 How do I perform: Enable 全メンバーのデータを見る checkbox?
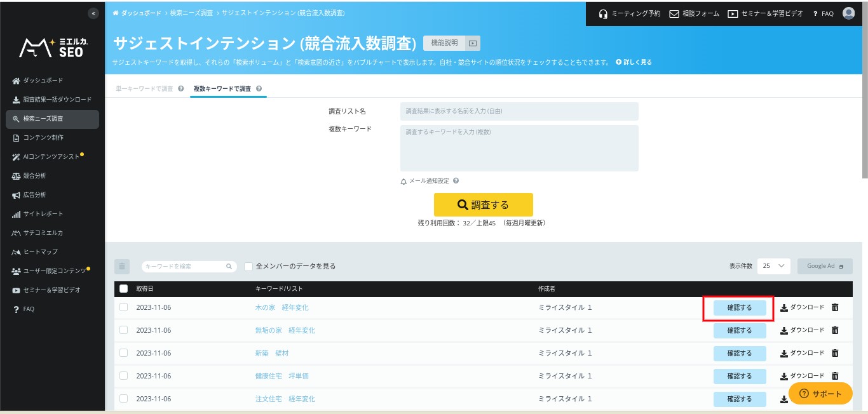pos(248,267)
